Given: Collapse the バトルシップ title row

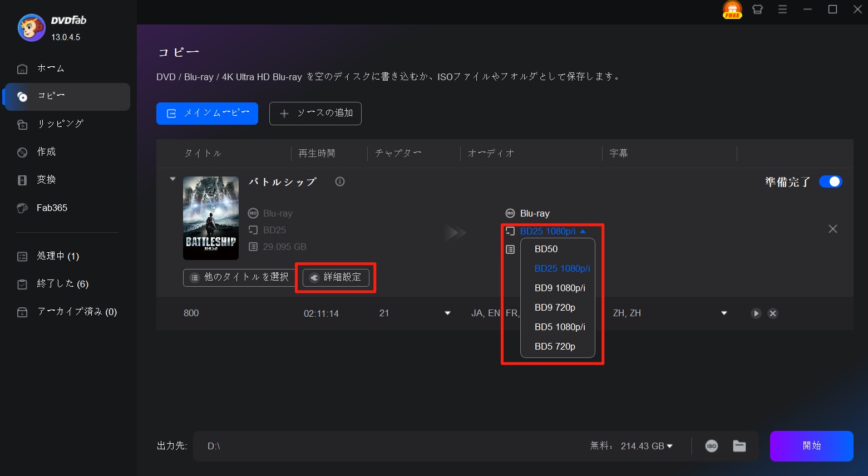Looking at the screenshot, I should [x=172, y=179].
